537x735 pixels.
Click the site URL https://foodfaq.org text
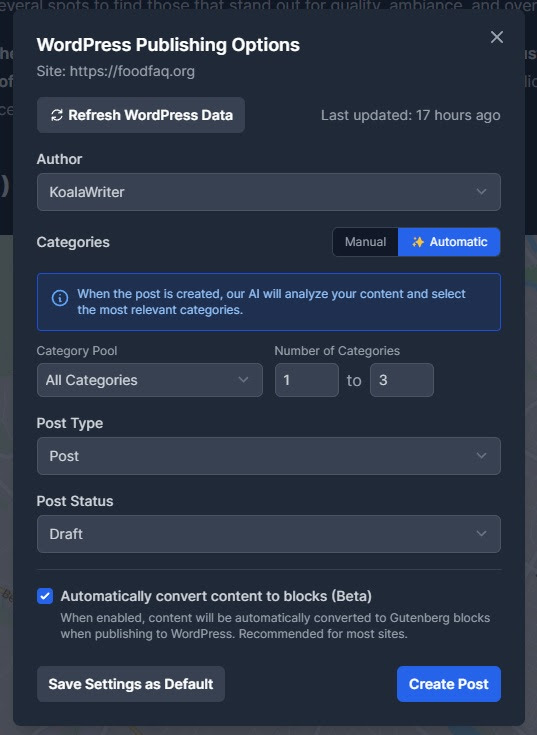132,71
